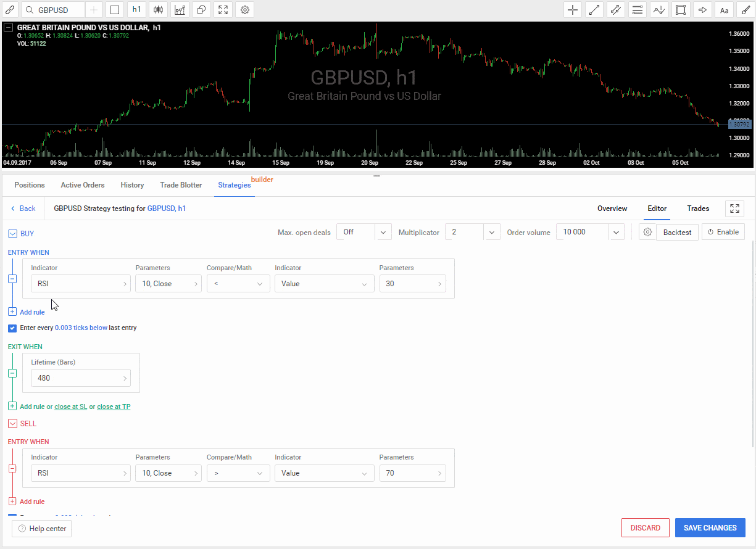Open the candlestick chart style icon
Image resolution: width=756 pixels, height=549 pixels.
tap(159, 10)
